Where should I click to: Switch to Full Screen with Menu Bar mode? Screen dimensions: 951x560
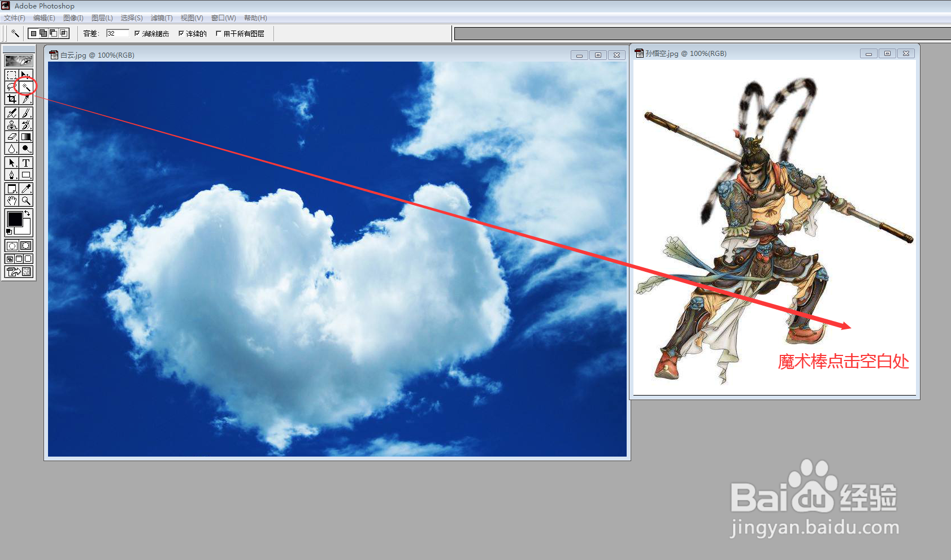pos(19,259)
